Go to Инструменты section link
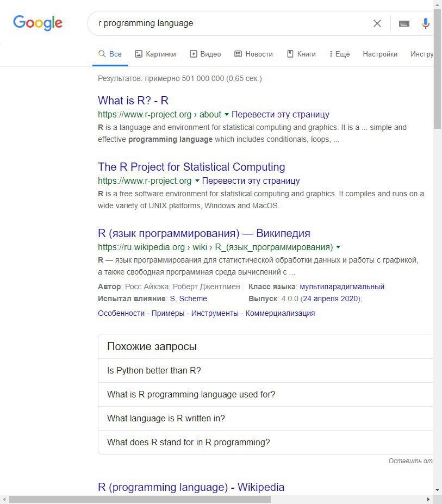The height and width of the screenshot is (504, 442). tap(215, 313)
